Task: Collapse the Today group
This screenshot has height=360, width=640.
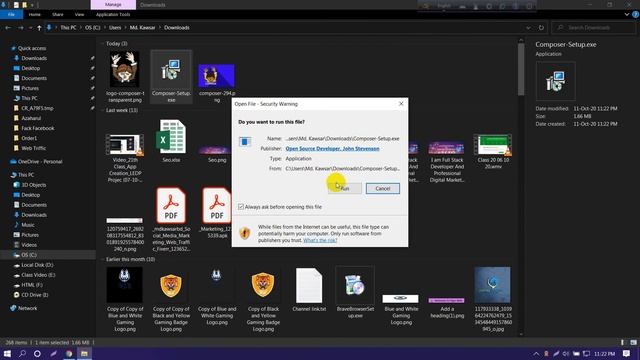Action: [102, 44]
